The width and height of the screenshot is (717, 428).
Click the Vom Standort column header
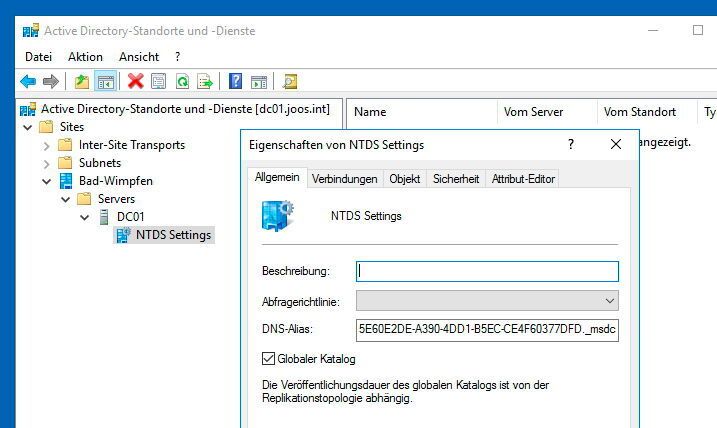(x=647, y=112)
